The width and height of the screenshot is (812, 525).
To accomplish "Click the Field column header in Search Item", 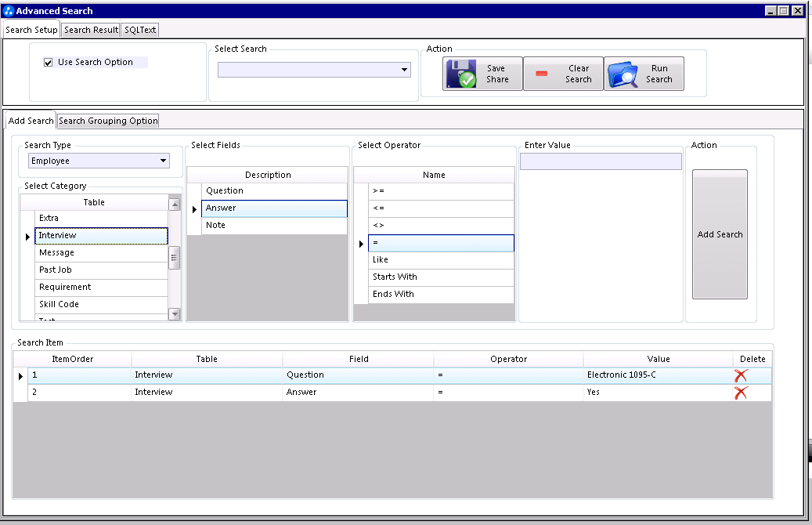I will (359, 359).
